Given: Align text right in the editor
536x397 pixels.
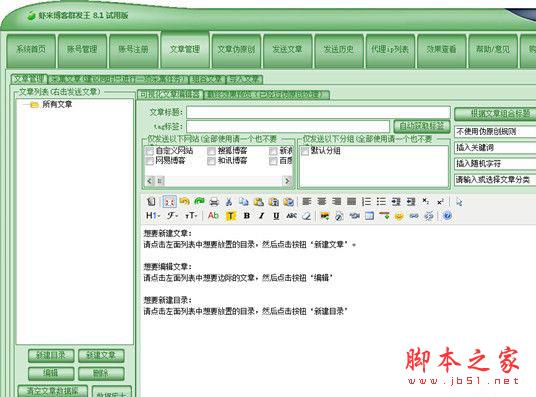Looking at the screenshot, I should coord(337,201).
